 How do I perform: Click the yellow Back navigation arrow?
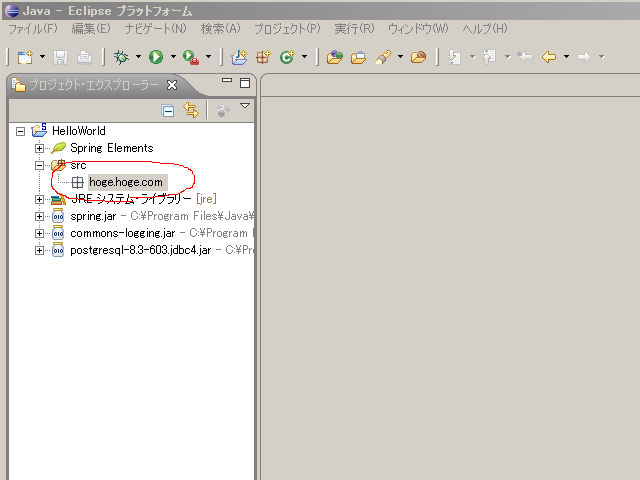548,57
